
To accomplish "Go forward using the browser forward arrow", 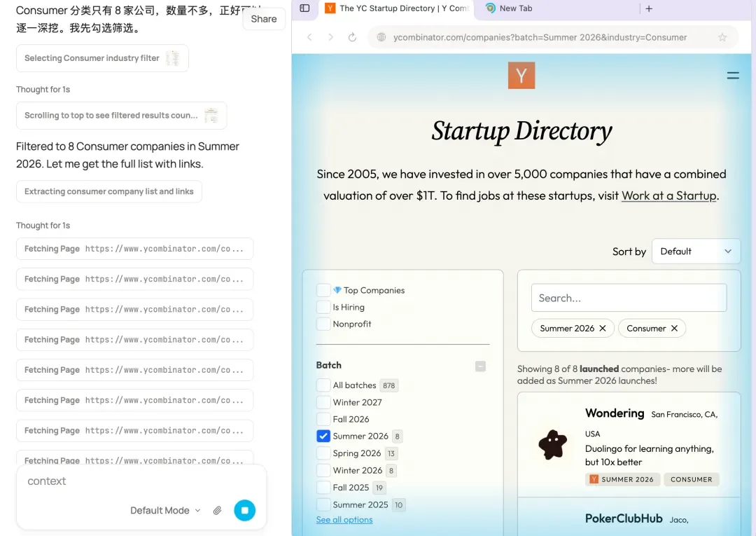I will point(330,37).
